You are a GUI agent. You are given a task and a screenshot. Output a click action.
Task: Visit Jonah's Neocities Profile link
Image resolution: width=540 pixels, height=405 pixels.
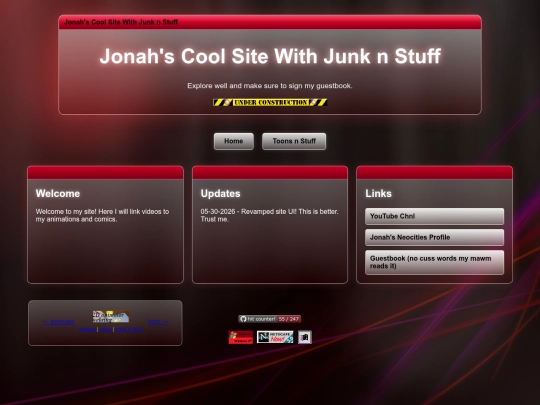(434, 237)
